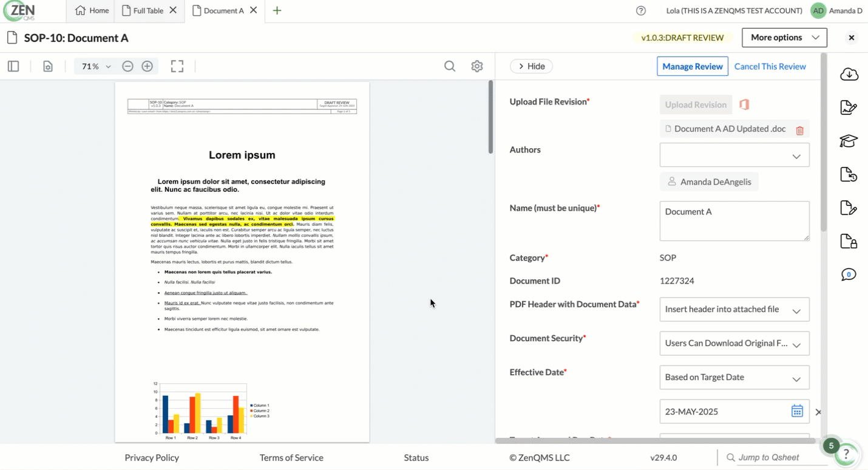Click the © ZenQMS LLC footer text
The height and width of the screenshot is (470, 868).
pyautogui.click(x=540, y=457)
